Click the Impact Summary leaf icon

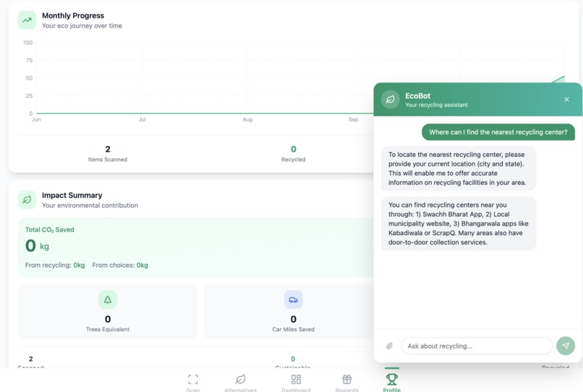27,200
